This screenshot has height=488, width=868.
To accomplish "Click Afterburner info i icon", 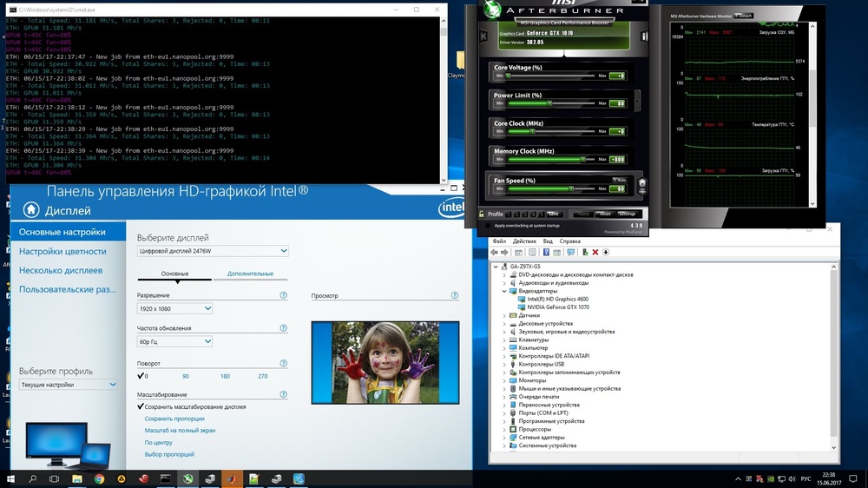I will pyautogui.click(x=644, y=36).
